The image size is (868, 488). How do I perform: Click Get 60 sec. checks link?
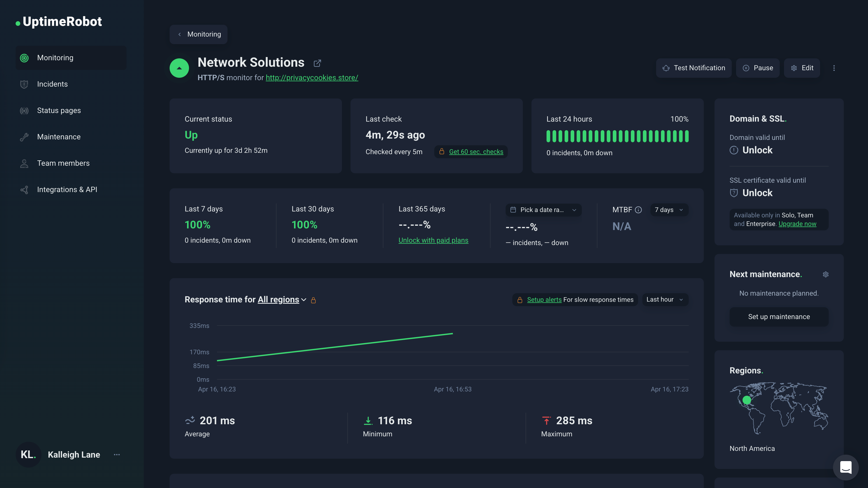(x=476, y=151)
